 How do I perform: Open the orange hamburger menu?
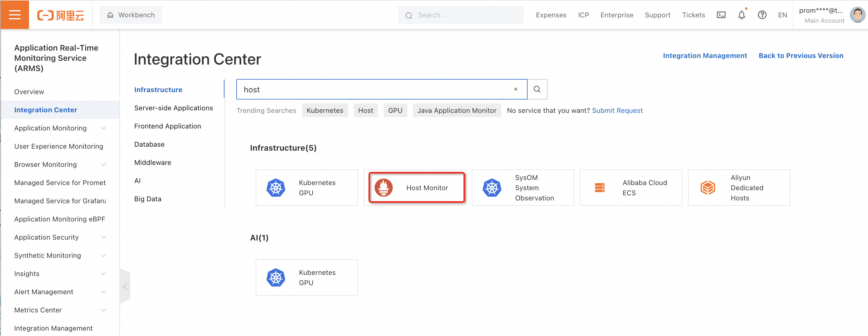tap(15, 15)
